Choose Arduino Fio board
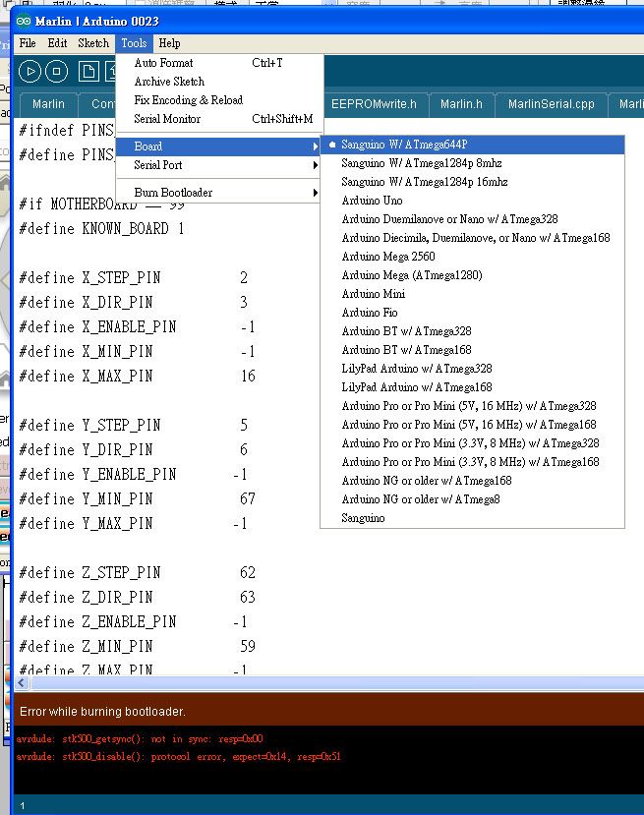The image size is (644, 815). [473, 313]
